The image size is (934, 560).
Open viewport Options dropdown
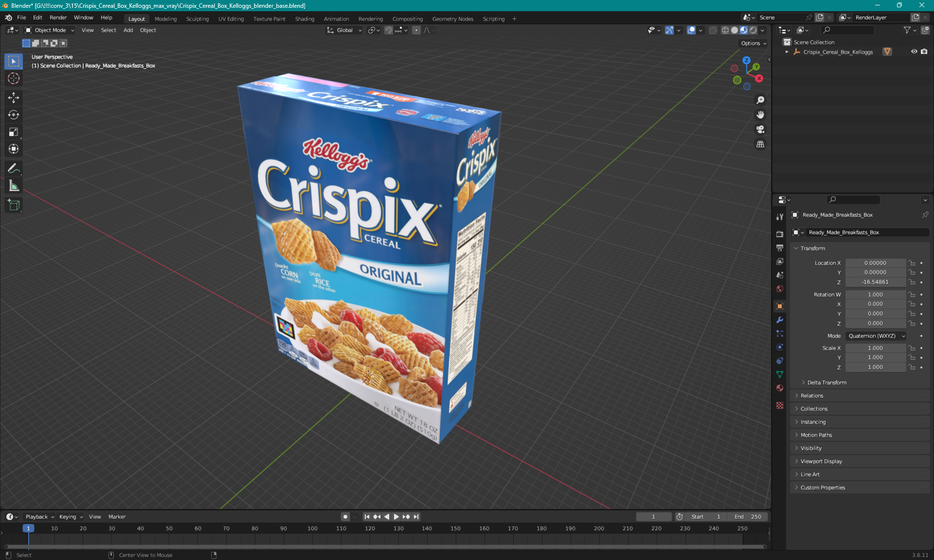[754, 43]
